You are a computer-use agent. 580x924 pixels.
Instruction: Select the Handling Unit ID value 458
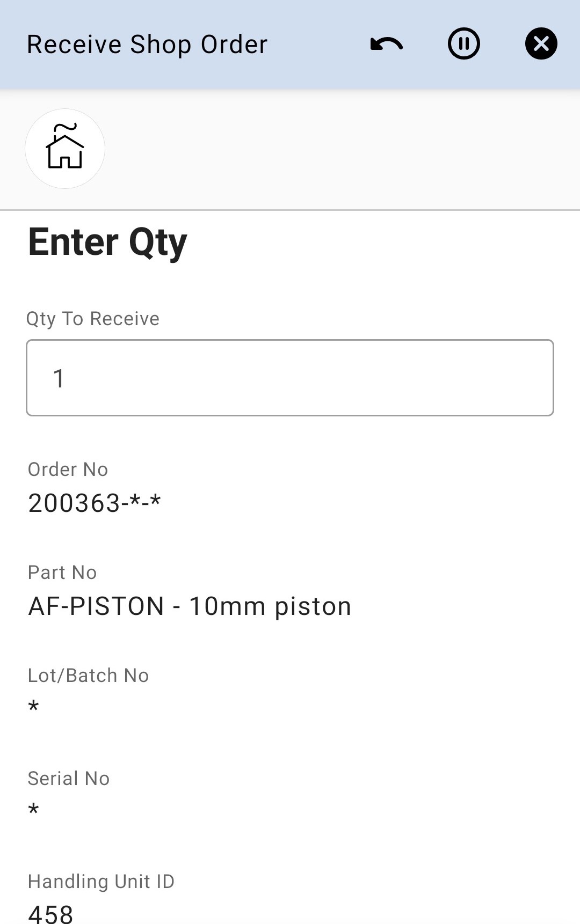point(50,914)
